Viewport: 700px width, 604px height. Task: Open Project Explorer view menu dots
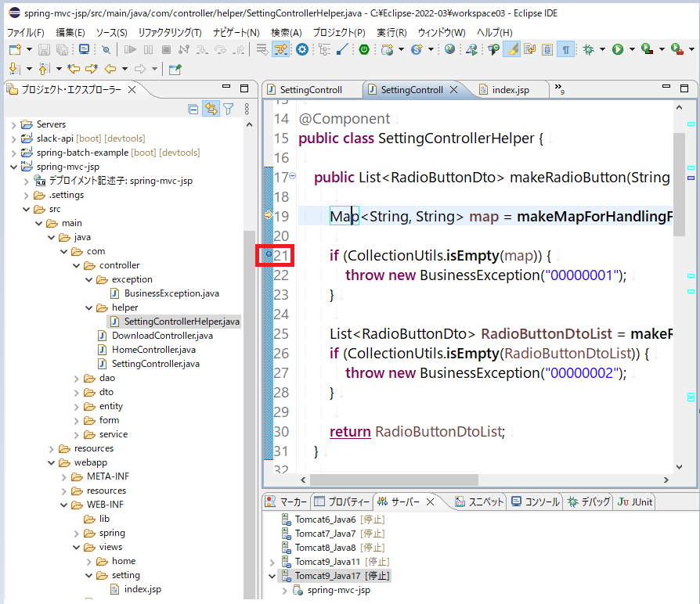pos(247,110)
